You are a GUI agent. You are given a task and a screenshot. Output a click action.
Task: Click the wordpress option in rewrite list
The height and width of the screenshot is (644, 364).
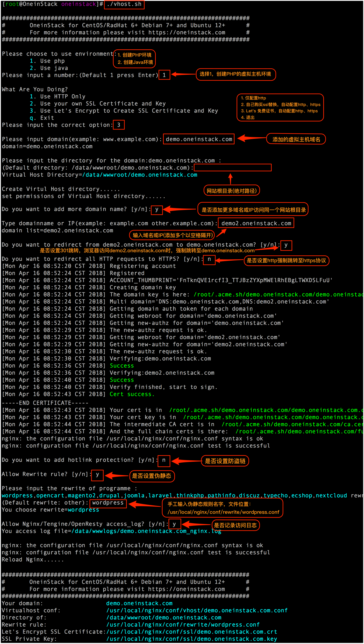coord(17,495)
